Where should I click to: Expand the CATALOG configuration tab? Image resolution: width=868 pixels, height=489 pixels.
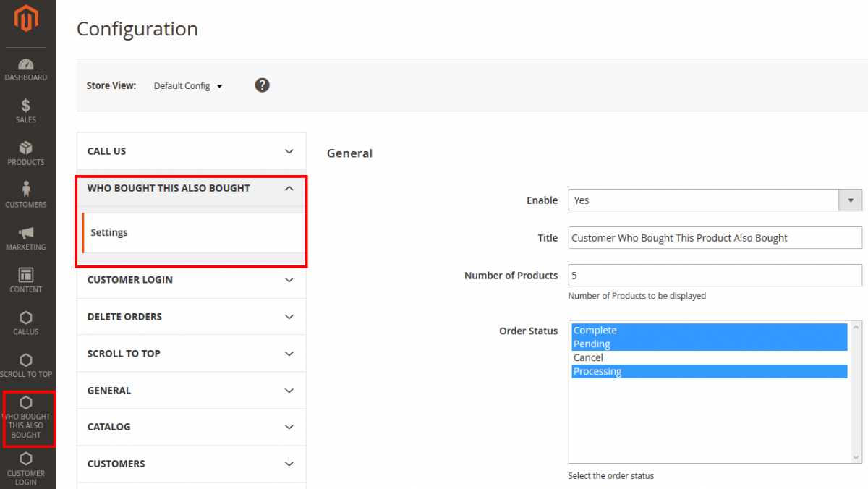[191, 427]
